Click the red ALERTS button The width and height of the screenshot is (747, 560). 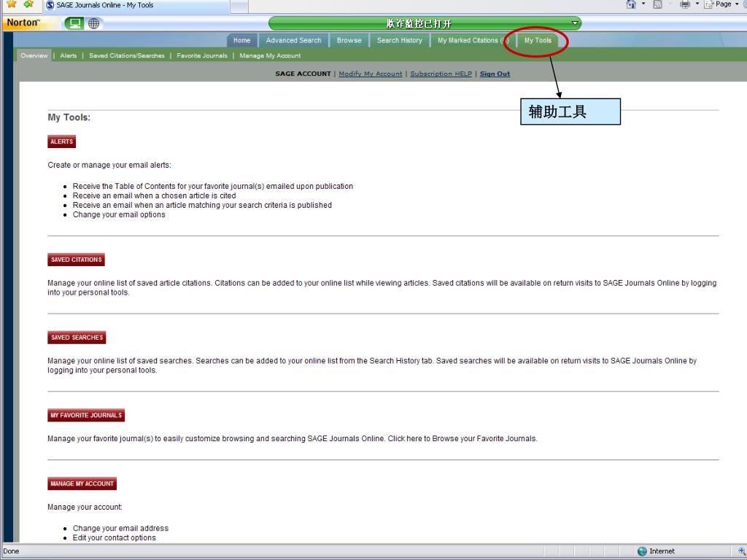point(61,141)
